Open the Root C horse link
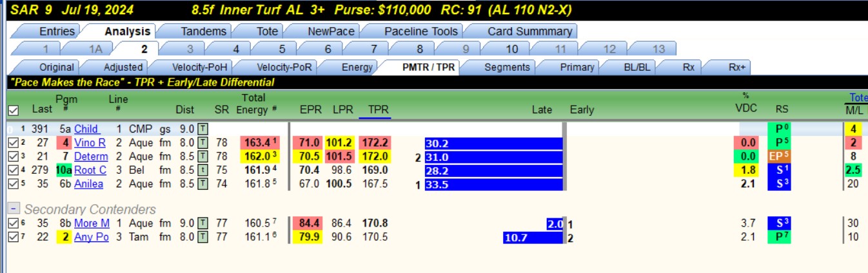Image resolution: width=868 pixels, height=273 pixels. click(90, 170)
